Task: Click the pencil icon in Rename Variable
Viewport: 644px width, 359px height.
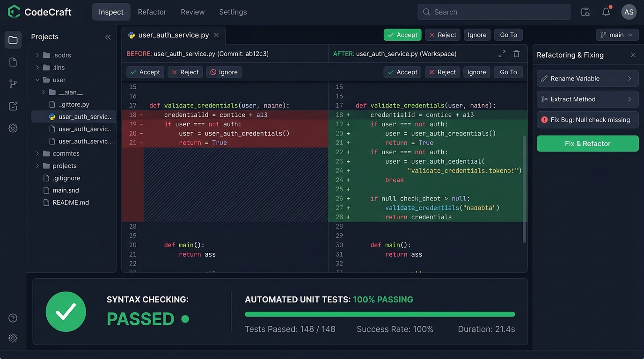Action: pos(544,79)
